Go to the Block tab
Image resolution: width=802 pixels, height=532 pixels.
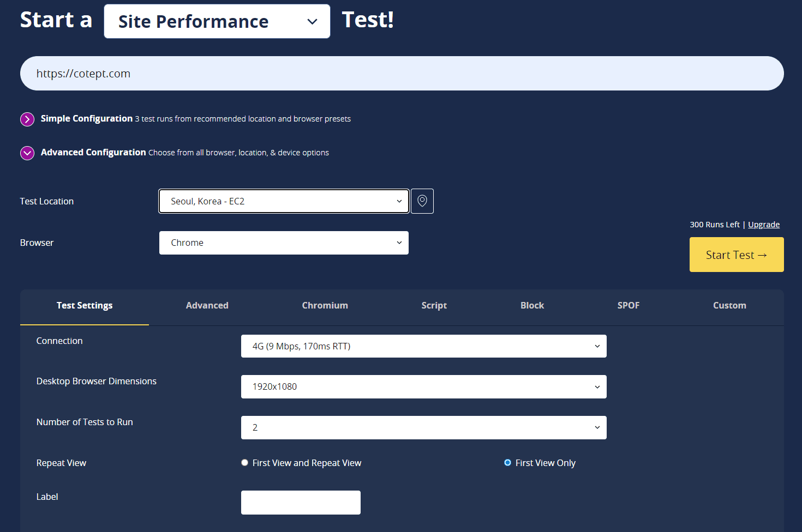(532, 306)
